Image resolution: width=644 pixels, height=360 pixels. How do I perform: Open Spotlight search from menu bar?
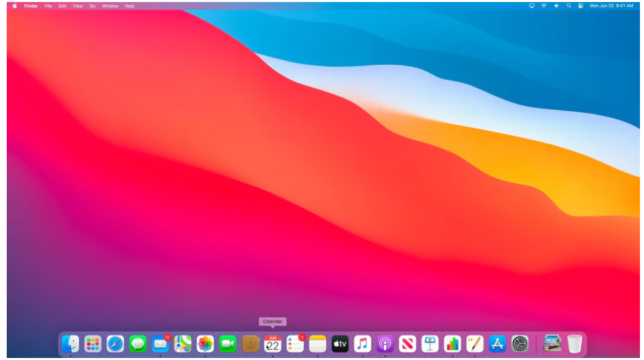(569, 6)
